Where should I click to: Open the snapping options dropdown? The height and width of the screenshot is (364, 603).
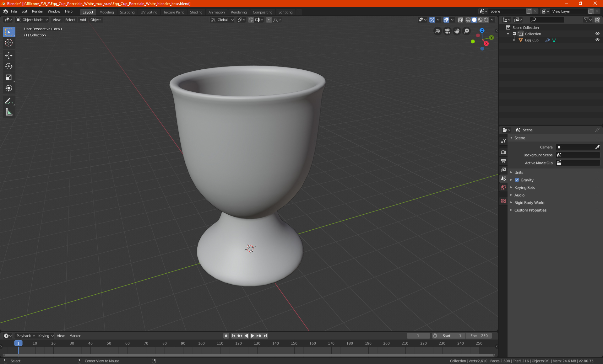(x=259, y=20)
